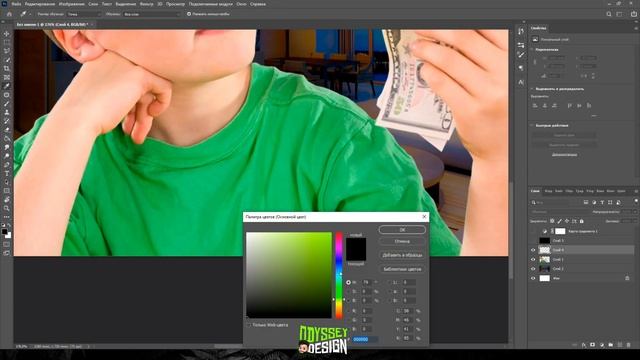Select the Brush tool
Viewport: 640px width, 360px height.
pos(7,104)
